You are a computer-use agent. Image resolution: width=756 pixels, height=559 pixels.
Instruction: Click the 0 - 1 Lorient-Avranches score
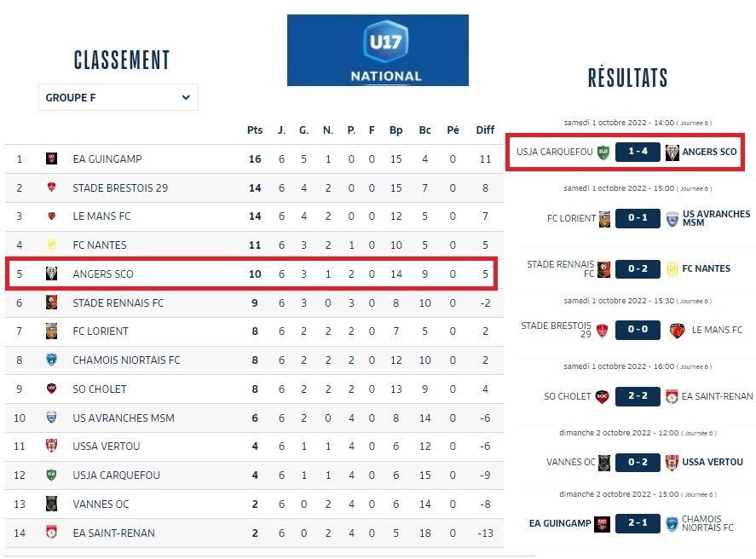point(638,219)
